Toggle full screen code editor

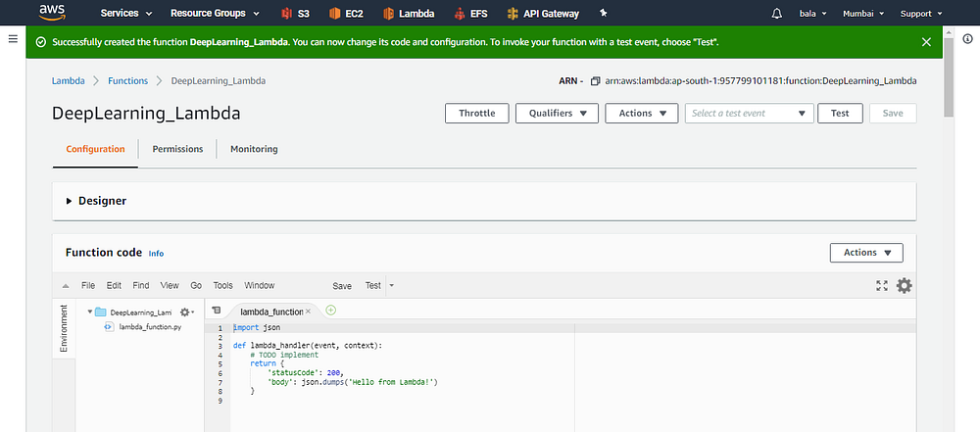tap(882, 286)
